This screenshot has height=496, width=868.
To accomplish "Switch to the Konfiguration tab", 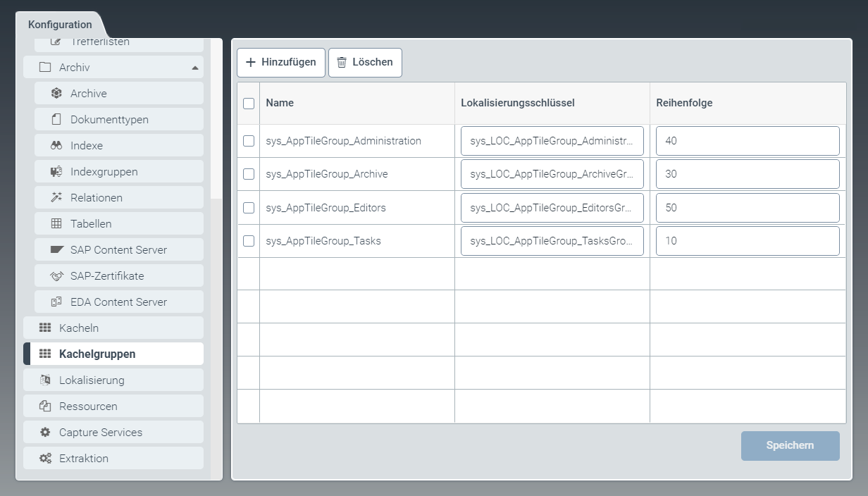I will pyautogui.click(x=60, y=25).
